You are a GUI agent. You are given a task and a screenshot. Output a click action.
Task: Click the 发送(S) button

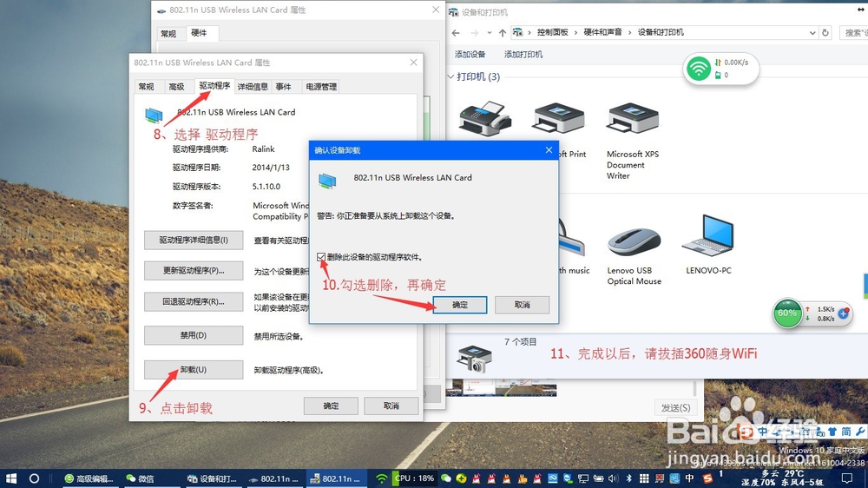(675, 408)
